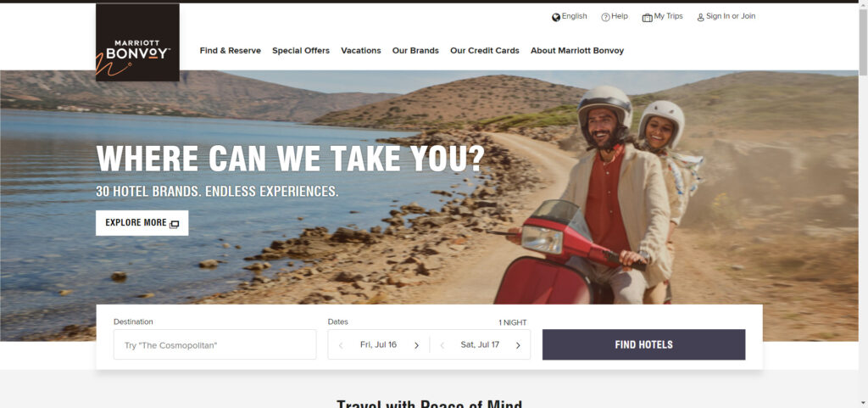This screenshot has height=408, width=868.
Task: Move check-in date back with left arrow
Action: (x=341, y=345)
